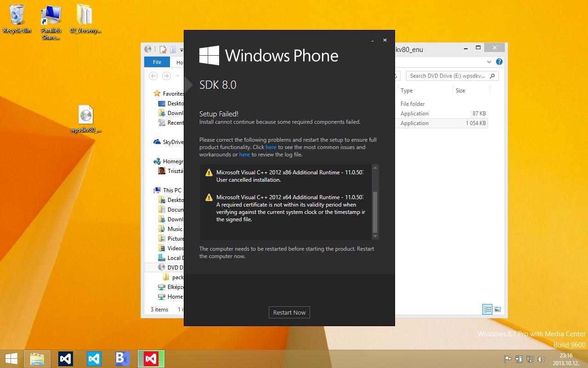588x368 pixels.
Task: Open the red Visual Studio setup taskbar icon
Action: point(151,359)
